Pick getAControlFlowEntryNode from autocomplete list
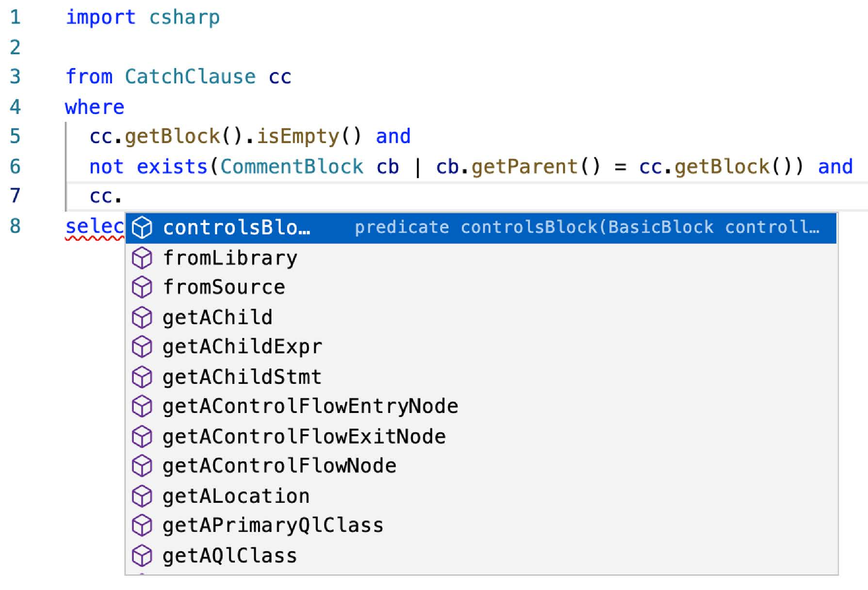Viewport: 868px width, 590px height. [481, 406]
